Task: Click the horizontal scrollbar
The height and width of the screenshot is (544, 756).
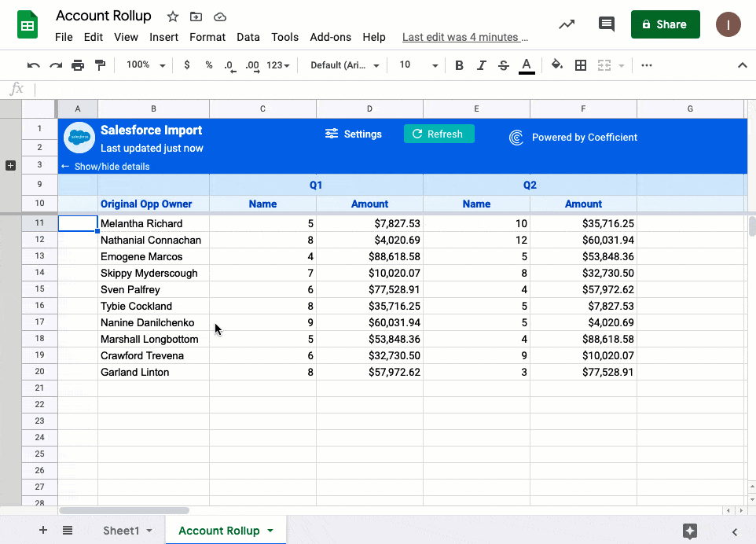Action: (x=124, y=510)
